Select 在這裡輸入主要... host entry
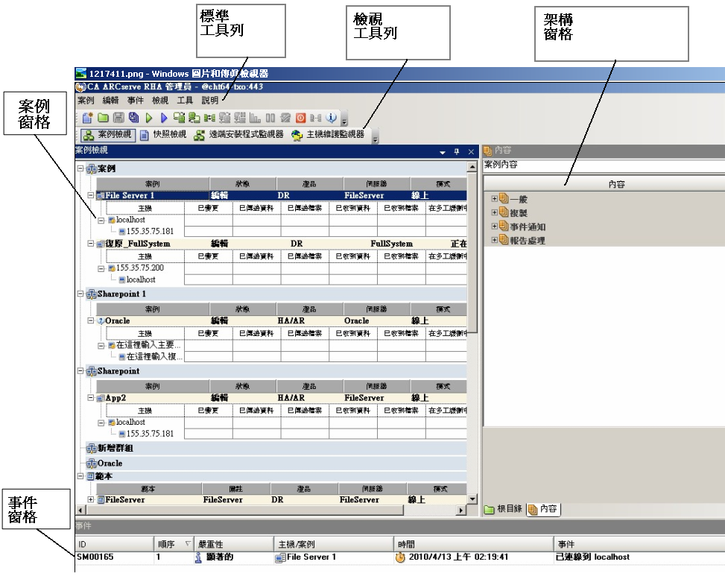 point(148,345)
